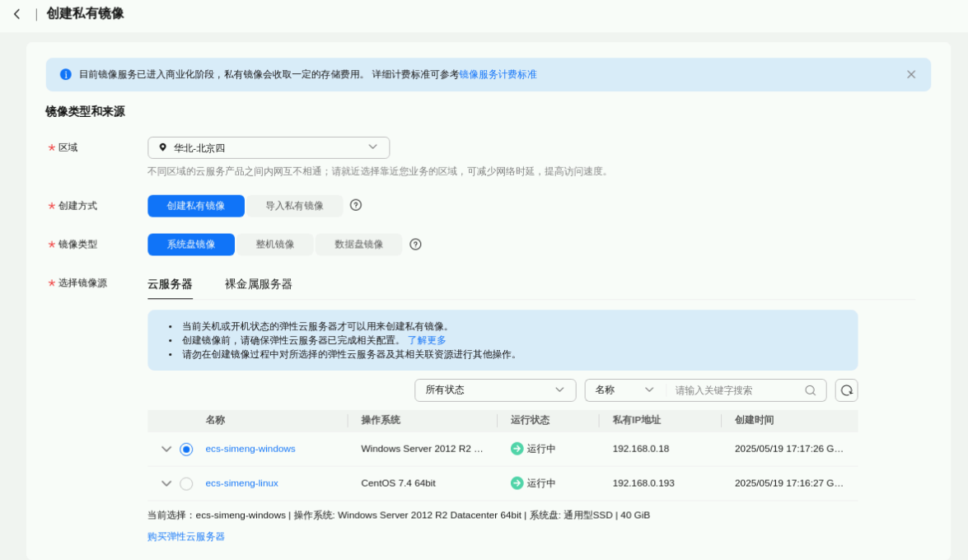The image size is (968, 560).
Task: Choose 整机镜像 image type
Action: click(x=274, y=245)
